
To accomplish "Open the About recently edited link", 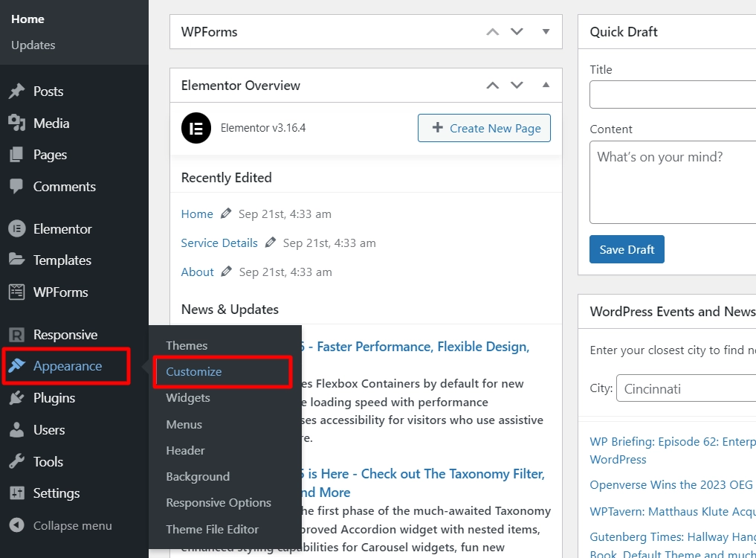I will pyautogui.click(x=197, y=272).
